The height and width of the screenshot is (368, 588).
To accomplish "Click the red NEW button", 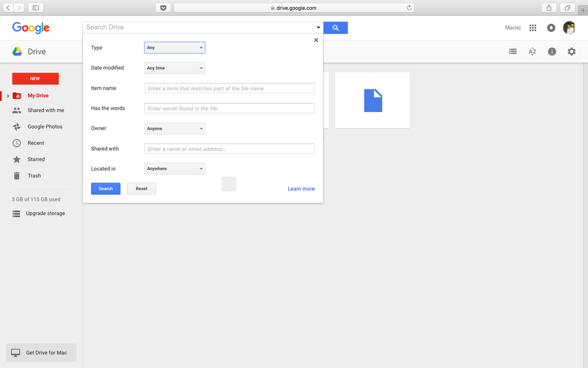I will point(35,79).
